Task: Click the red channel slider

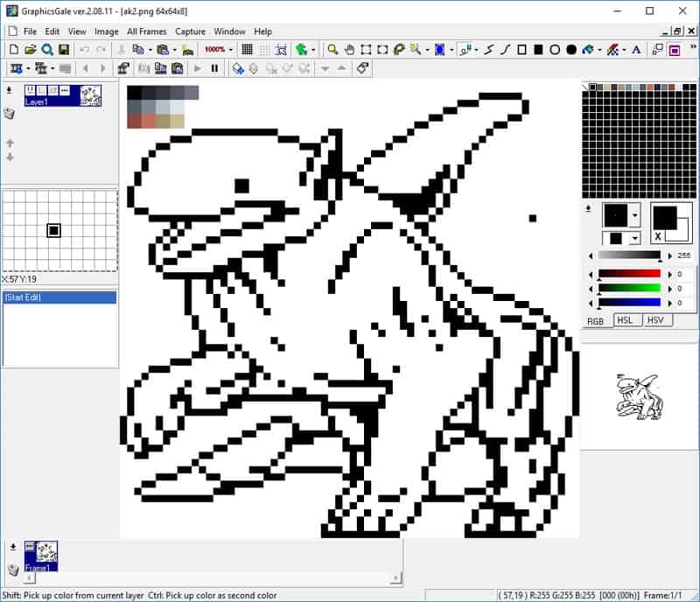Action: (629, 274)
